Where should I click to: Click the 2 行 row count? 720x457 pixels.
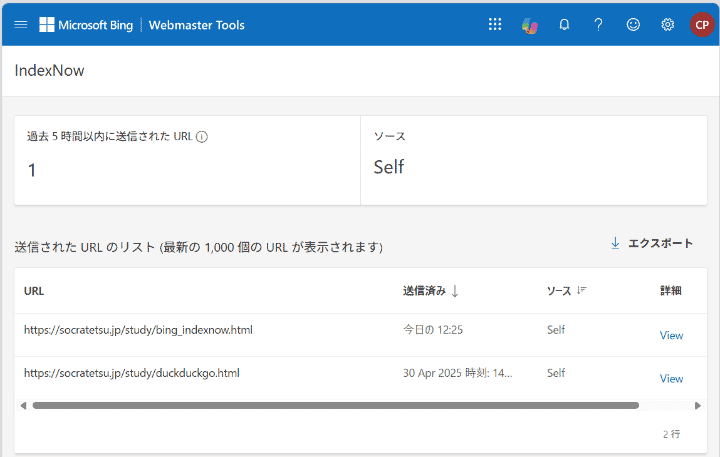(672, 434)
